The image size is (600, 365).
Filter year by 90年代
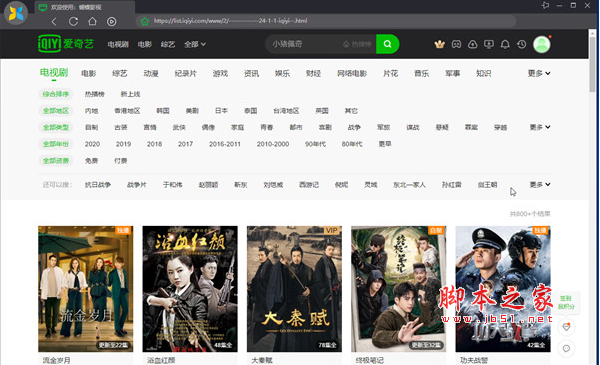coord(315,144)
